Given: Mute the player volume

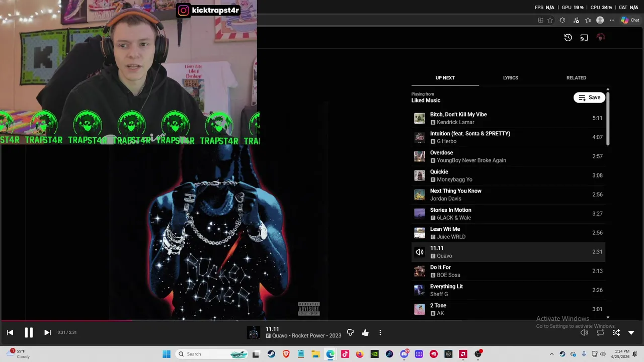Looking at the screenshot, I should (x=584, y=332).
